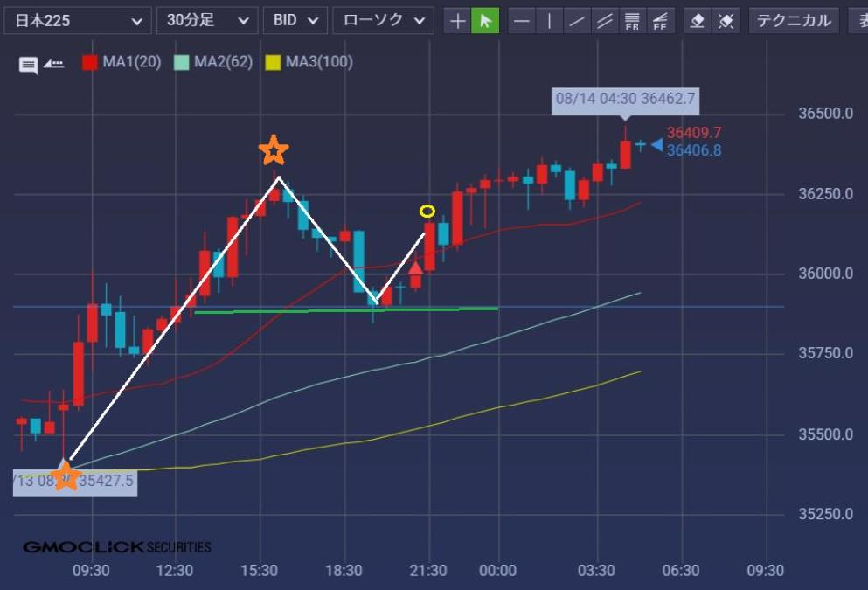Image resolution: width=868 pixels, height=590 pixels.
Task: Click the eraser tool icon
Action: [697, 21]
